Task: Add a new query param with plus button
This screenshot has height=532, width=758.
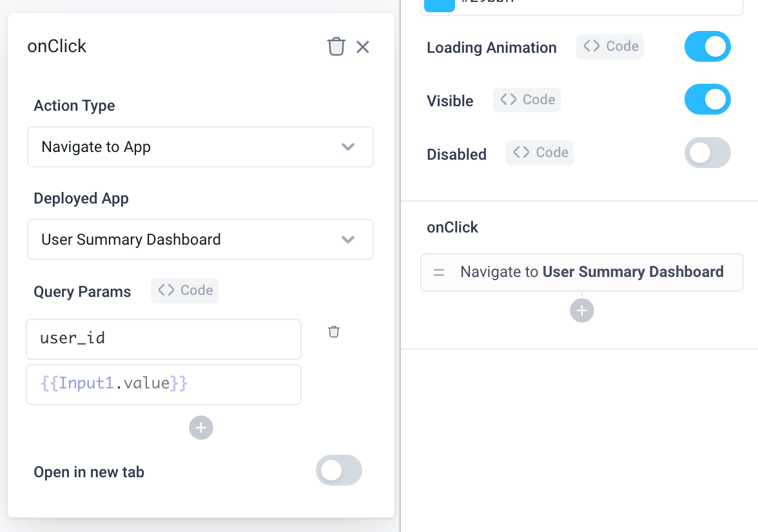Action: pos(200,428)
